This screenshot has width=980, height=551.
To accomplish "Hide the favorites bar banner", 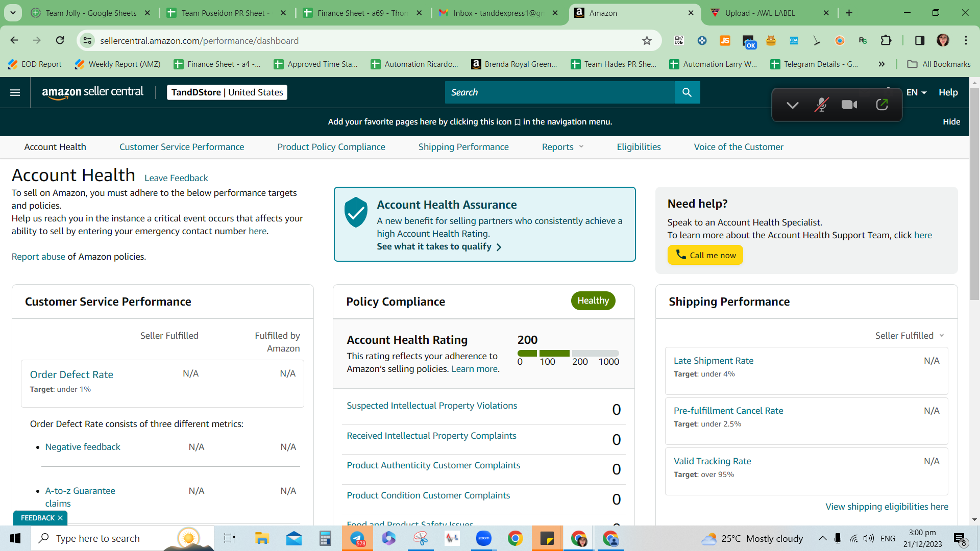I will coord(951,121).
